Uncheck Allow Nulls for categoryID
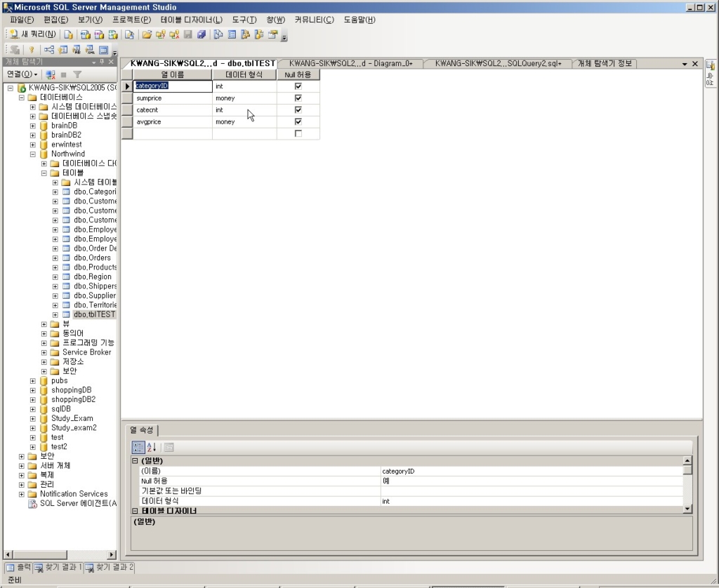This screenshot has height=588, width=719. click(x=298, y=86)
